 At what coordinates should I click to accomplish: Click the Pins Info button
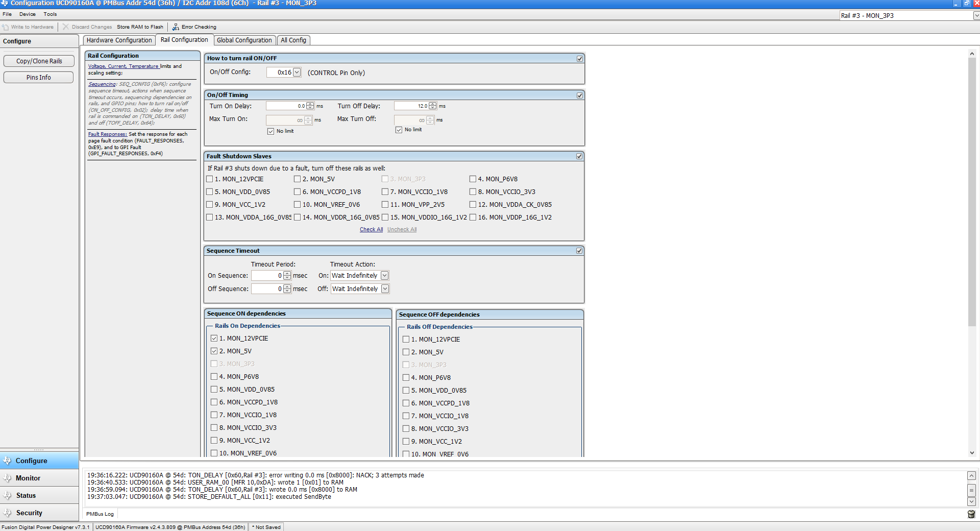coord(39,78)
